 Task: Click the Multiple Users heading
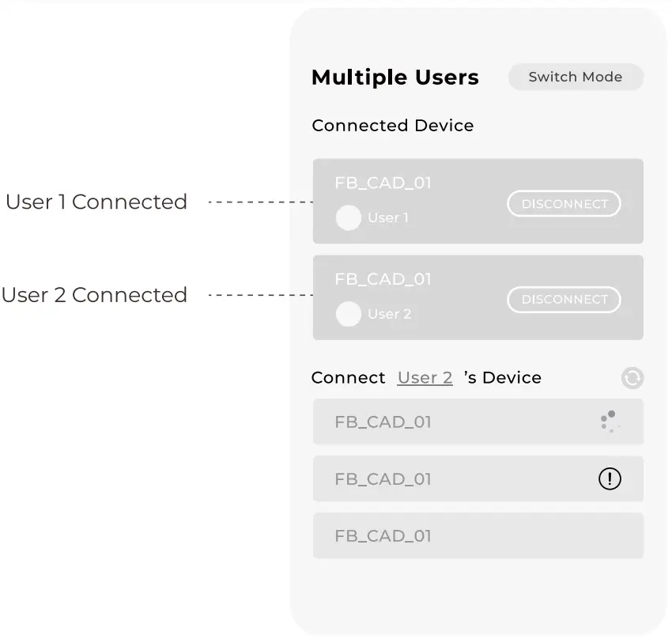point(395,78)
